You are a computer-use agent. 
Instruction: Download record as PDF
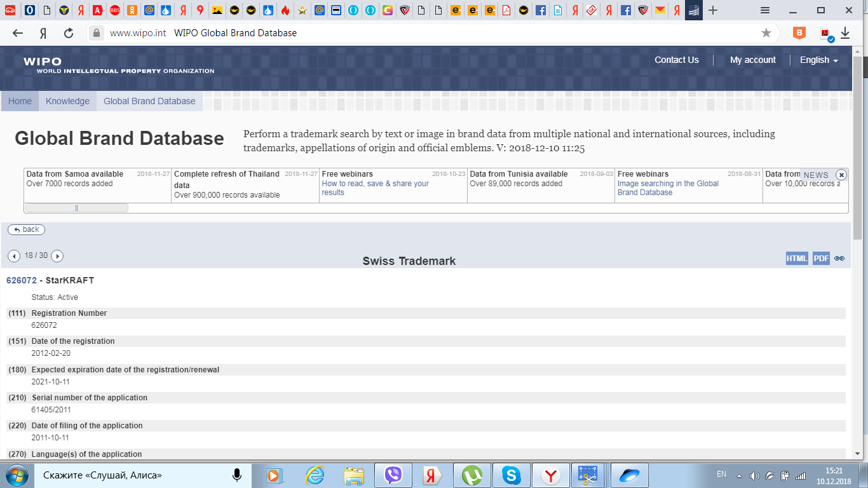pyautogui.click(x=821, y=258)
